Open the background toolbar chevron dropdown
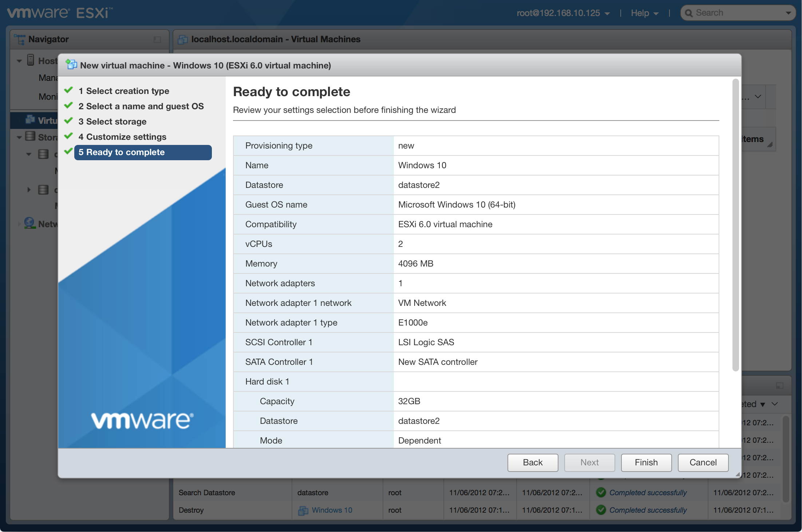This screenshot has width=802, height=532. tap(758, 96)
